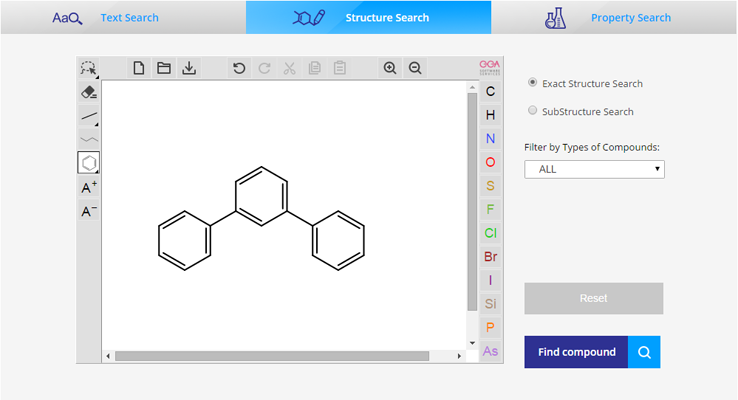Click the horizontal scrollbar thumb of canvas
738x400 pixels.
(x=272, y=356)
